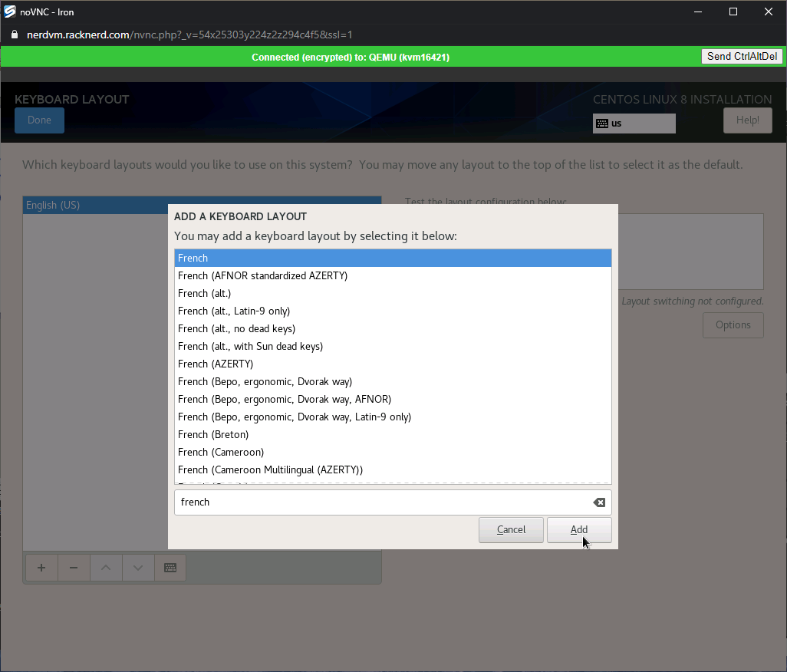Click the Add button
The width and height of the screenshot is (787, 672).
[x=579, y=529]
